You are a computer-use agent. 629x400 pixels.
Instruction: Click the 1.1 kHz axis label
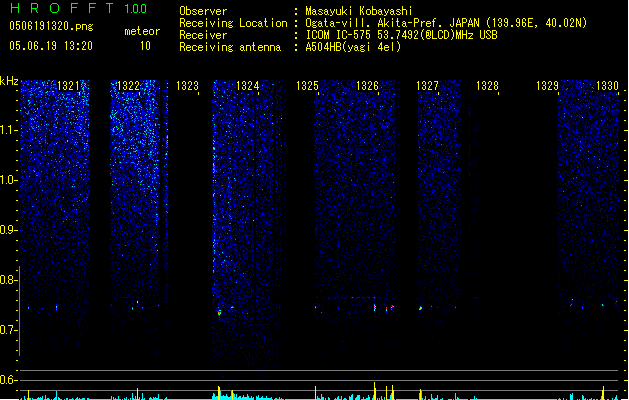pyautogui.click(x=9, y=130)
